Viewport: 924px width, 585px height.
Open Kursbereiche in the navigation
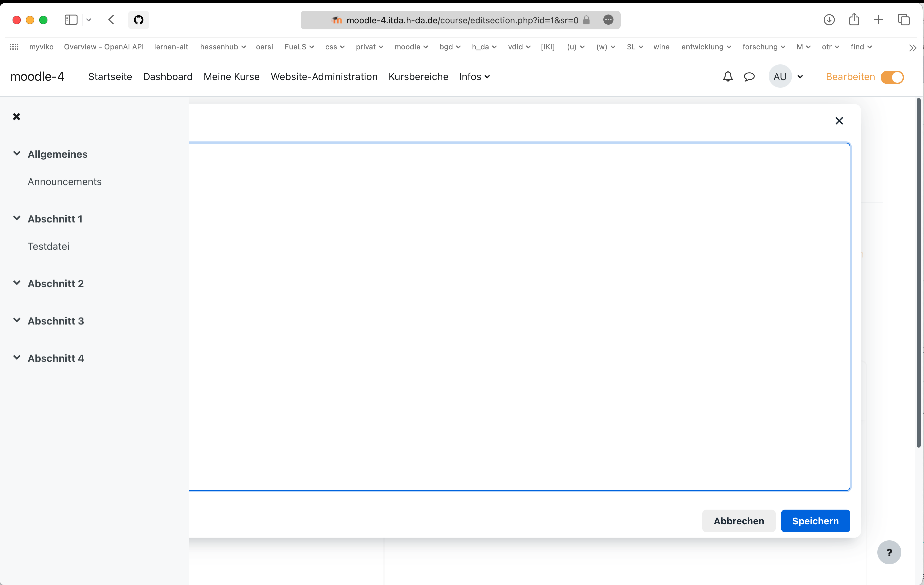[418, 77]
